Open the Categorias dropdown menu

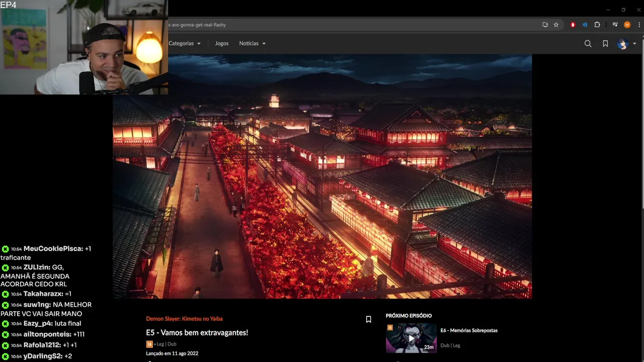185,43
